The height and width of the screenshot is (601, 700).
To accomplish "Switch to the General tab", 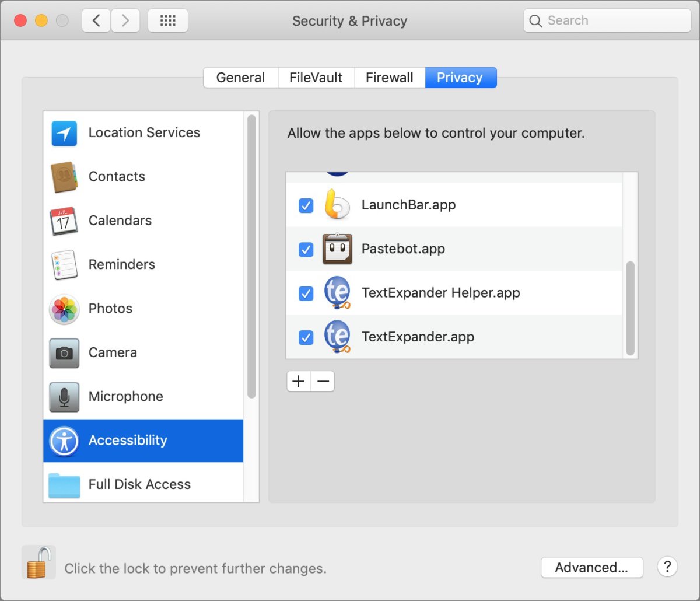I will [x=240, y=78].
